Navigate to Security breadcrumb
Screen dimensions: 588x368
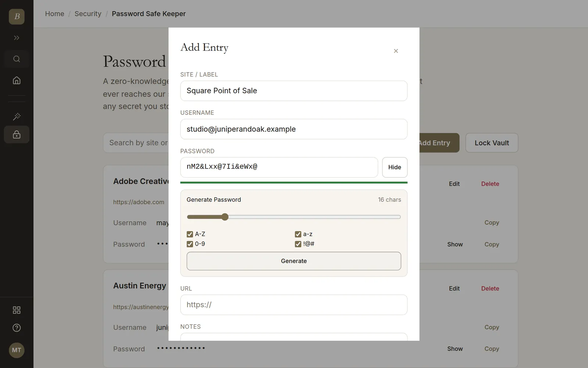click(x=88, y=14)
